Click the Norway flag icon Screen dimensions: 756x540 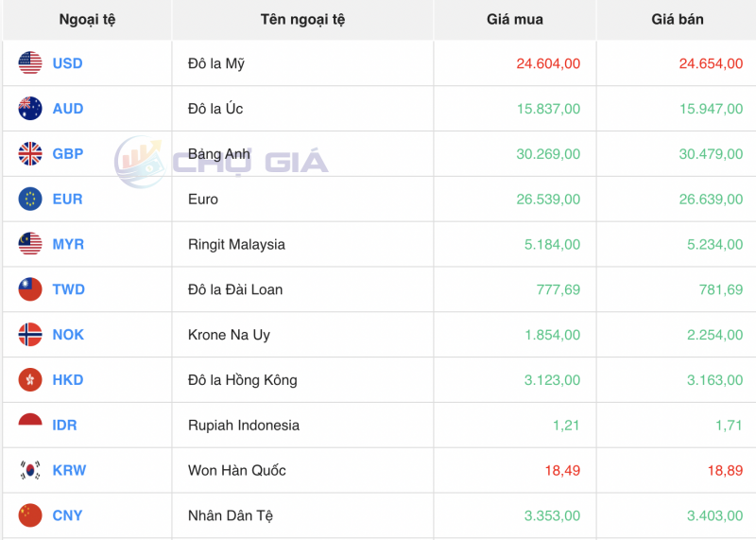point(30,335)
